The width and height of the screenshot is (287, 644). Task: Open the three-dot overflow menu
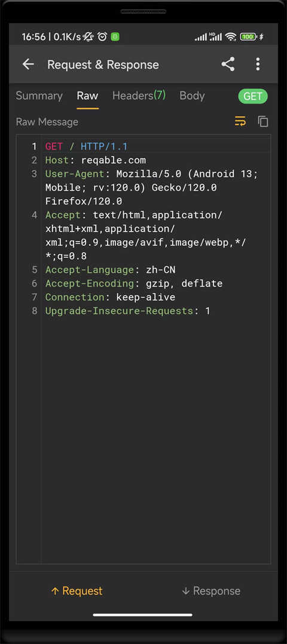(258, 65)
